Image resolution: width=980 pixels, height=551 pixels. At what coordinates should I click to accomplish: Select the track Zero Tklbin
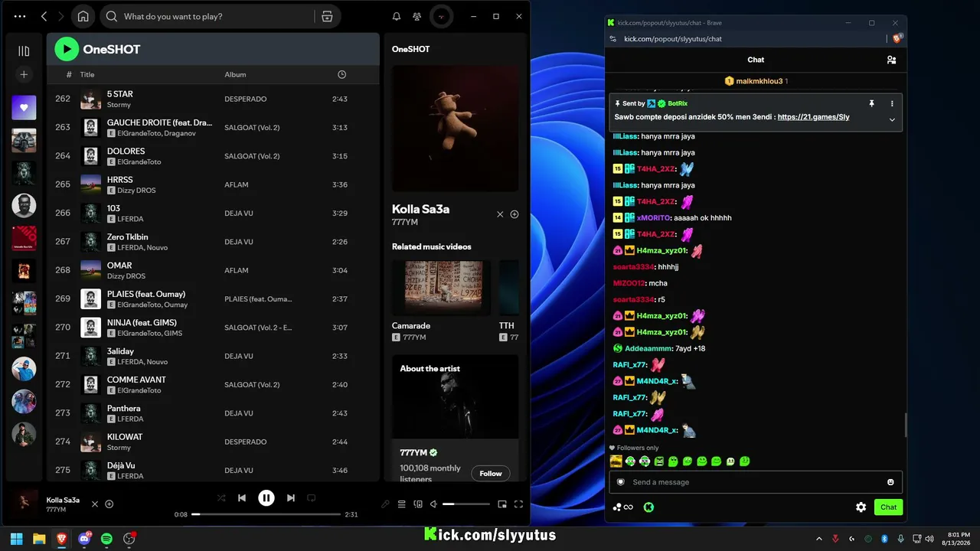pyautogui.click(x=213, y=242)
